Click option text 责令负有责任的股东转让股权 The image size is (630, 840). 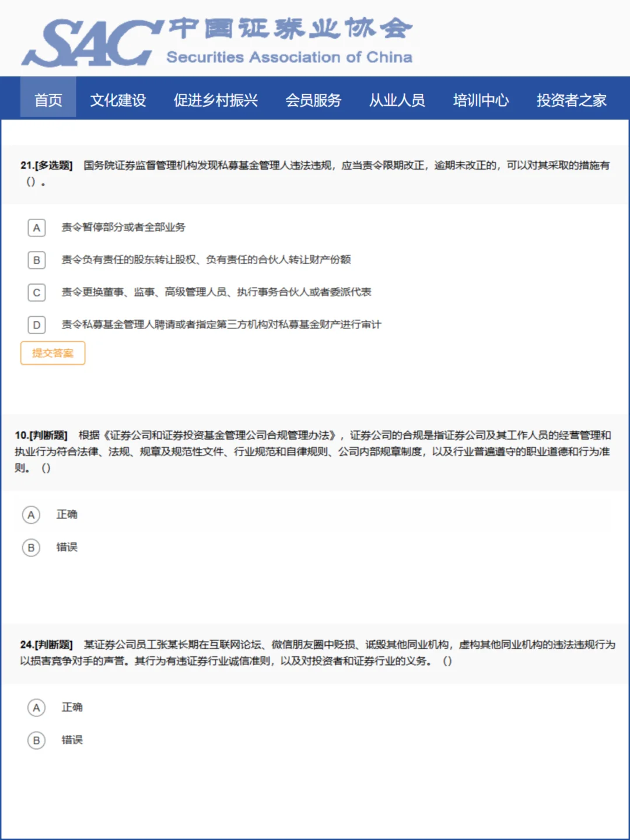coord(206,260)
